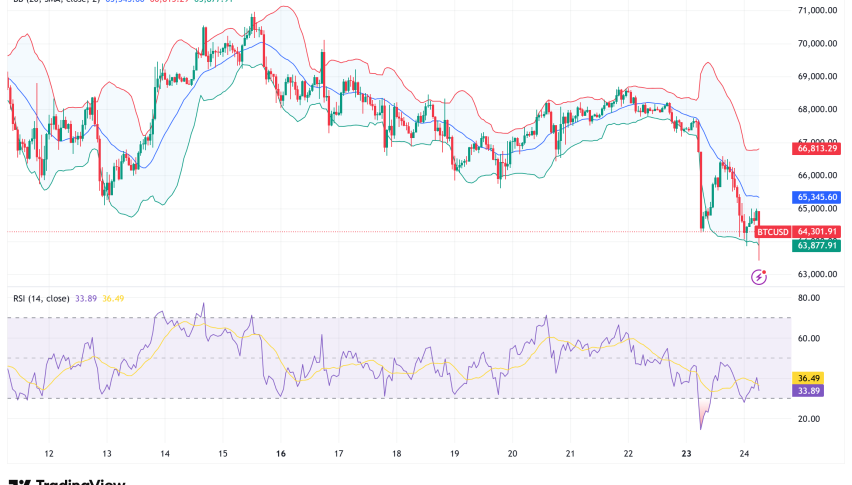Select the red 66,813.29 upper band label
The width and height of the screenshot is (852, 485).
818,148
